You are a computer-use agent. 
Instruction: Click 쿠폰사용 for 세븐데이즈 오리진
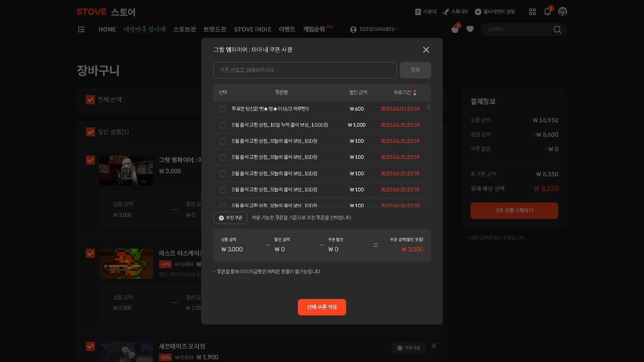pos(409,348)
